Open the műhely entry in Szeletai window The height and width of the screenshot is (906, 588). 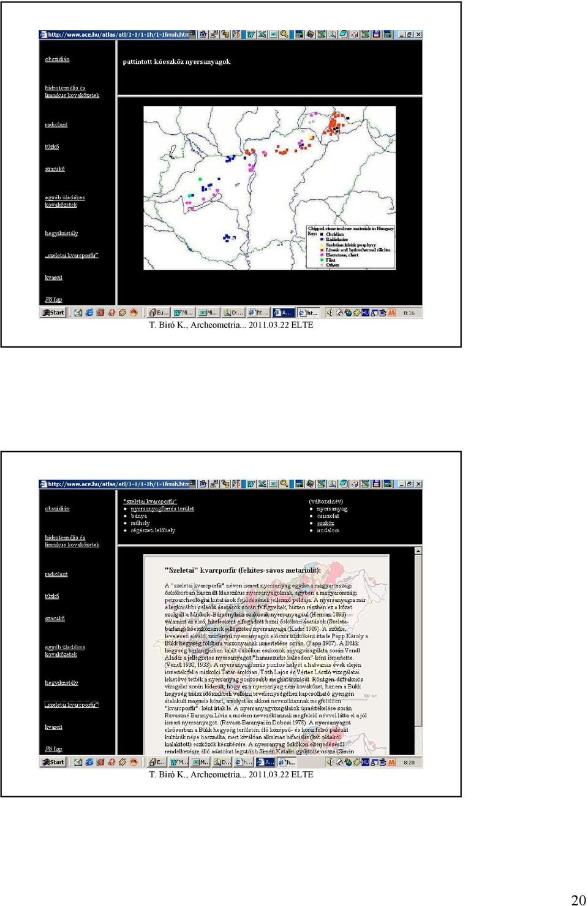[x=140, y=523]
